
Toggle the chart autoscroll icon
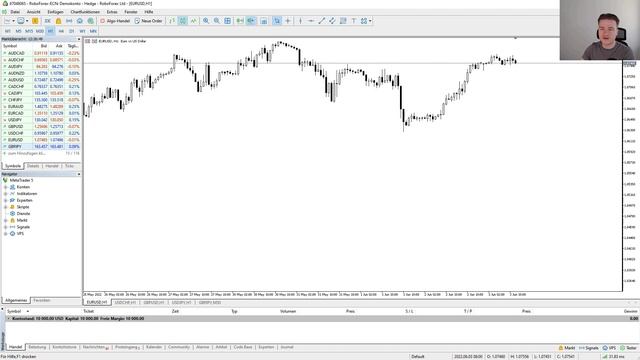pyautogui.click(x=251, y=21)
